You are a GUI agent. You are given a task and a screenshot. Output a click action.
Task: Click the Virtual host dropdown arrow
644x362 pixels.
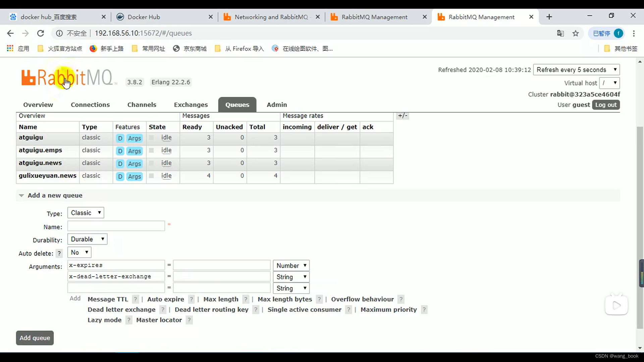coord(615,83)
